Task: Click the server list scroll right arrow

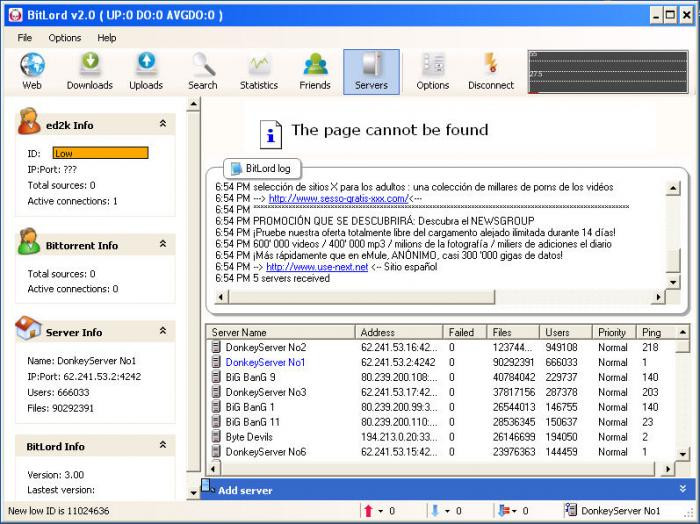Action: (x=668, y=469)
